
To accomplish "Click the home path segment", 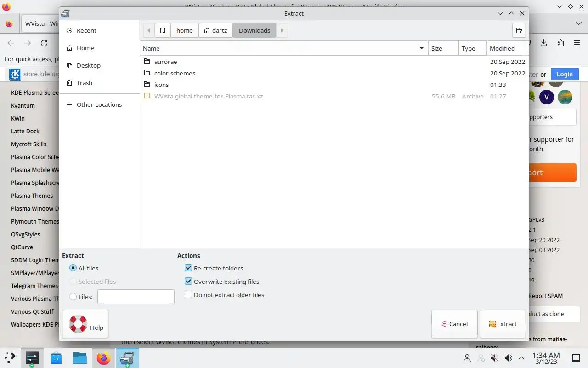I will [x=184, y=30].
